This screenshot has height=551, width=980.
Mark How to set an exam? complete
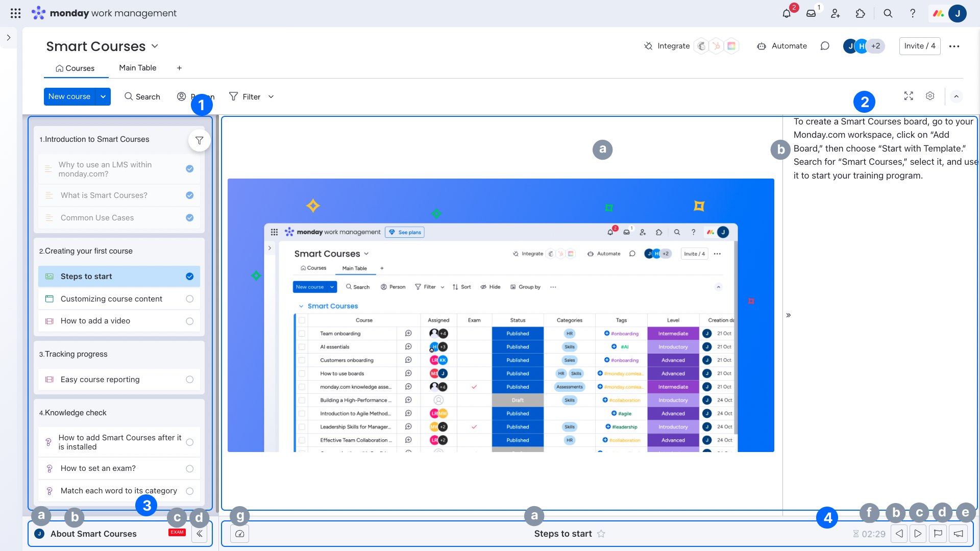(190, 469)
